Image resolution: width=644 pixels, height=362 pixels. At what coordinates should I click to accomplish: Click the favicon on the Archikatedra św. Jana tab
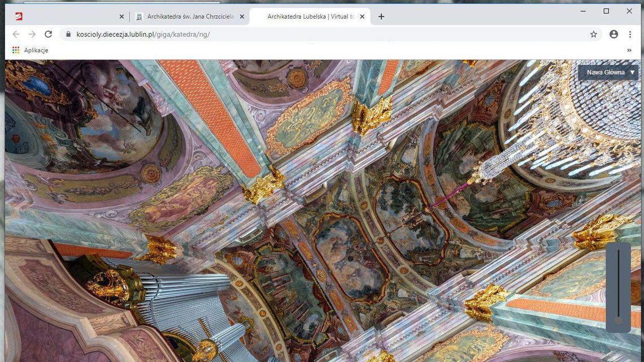(x=139, y=16)
